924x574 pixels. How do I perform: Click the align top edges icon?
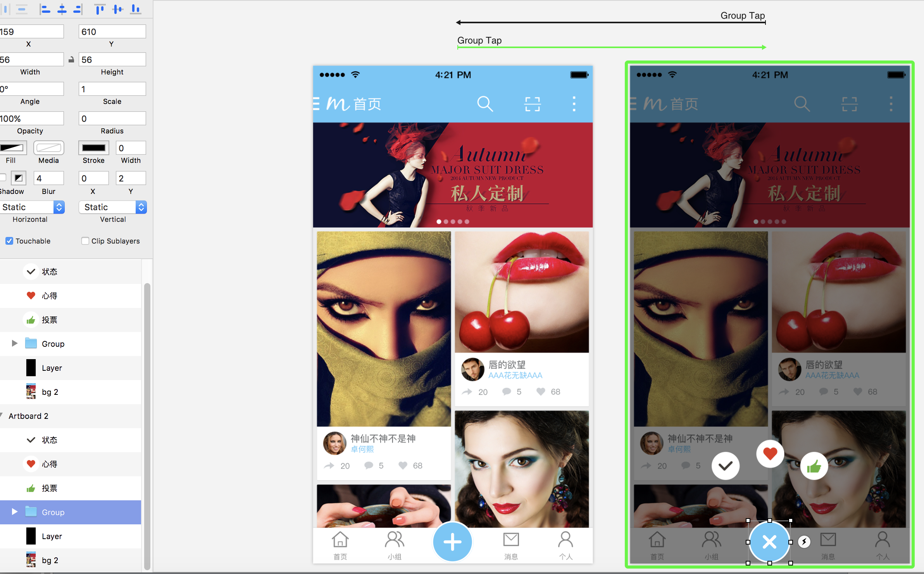pos(100,9)
